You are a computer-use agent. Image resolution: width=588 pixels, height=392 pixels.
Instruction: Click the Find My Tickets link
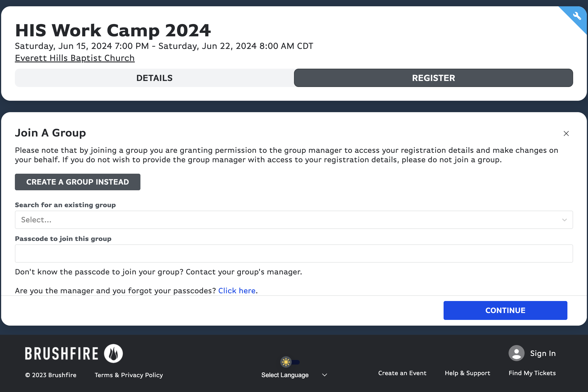[532, 373]
